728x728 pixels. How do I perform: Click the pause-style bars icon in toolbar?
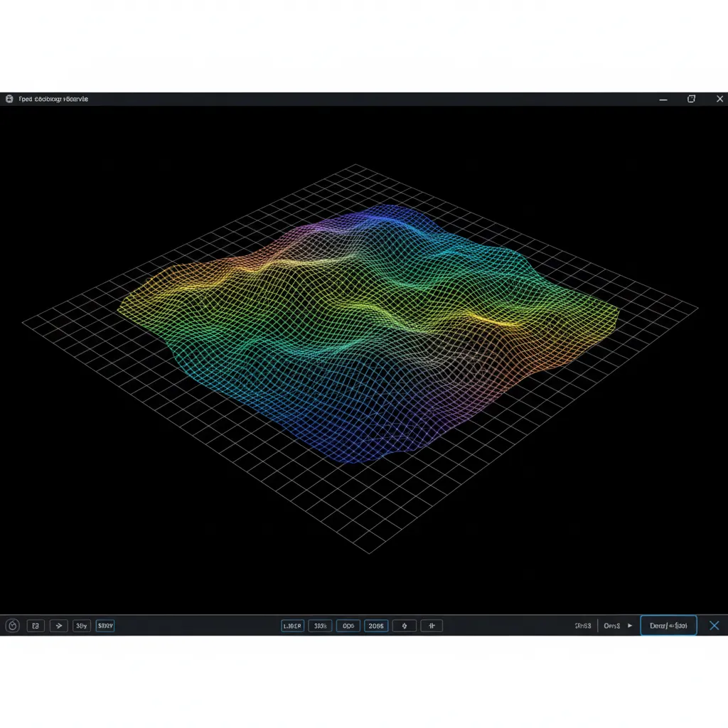[432, 626]
